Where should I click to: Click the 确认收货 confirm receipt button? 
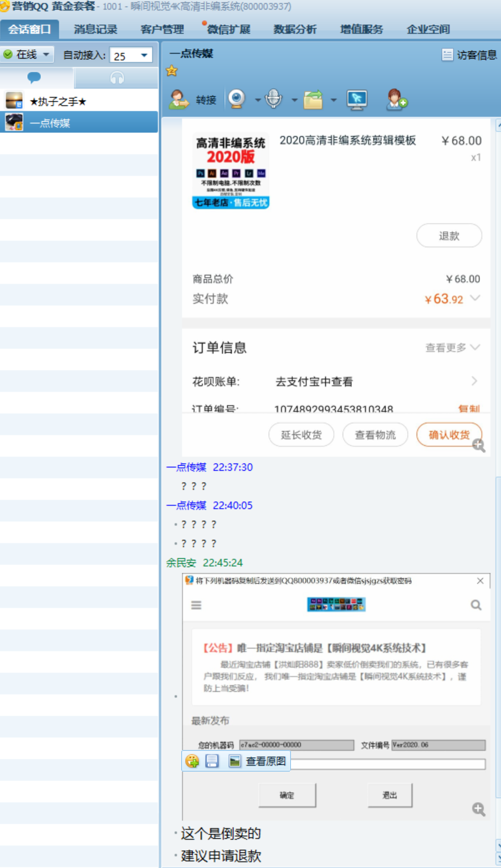(x=449, y=435)
